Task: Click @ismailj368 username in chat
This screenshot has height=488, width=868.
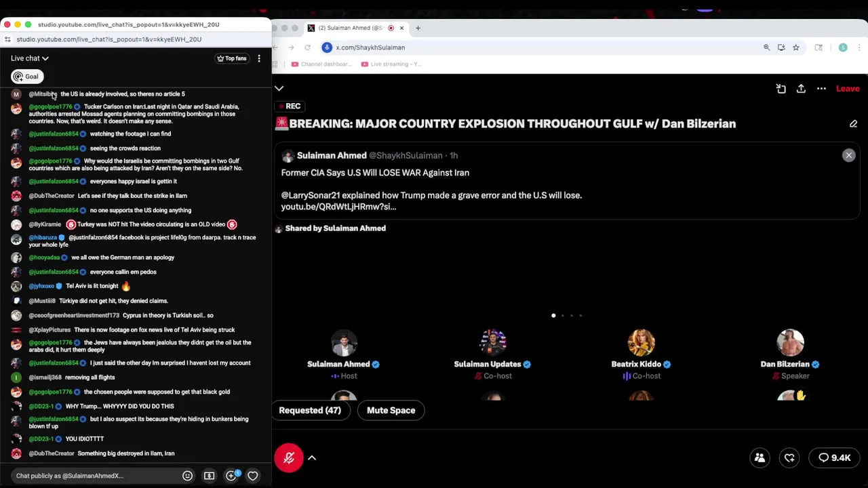Action: (x=45, y=378)
